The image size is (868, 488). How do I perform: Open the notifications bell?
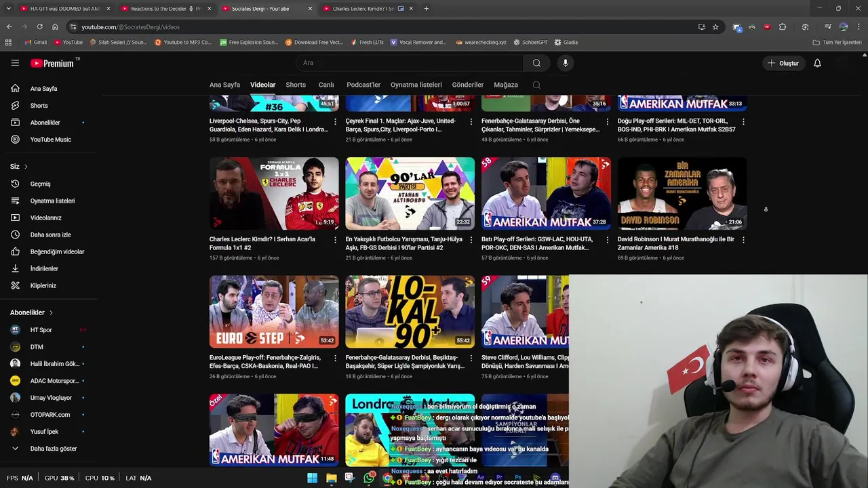tap(817, 63)
